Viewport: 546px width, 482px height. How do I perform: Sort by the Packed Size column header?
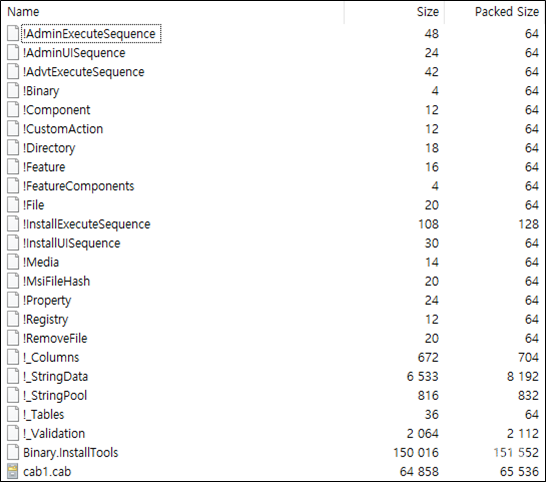point(507,12)
